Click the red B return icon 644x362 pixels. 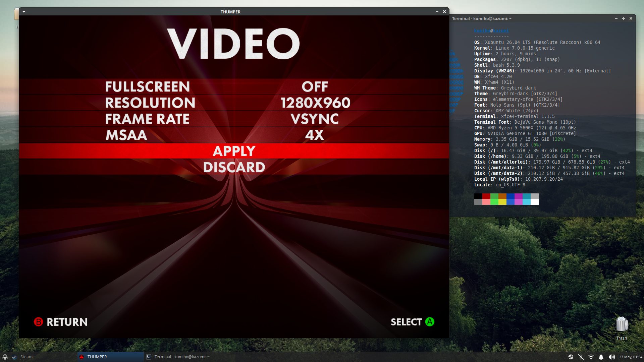click(x=39, y=322)
